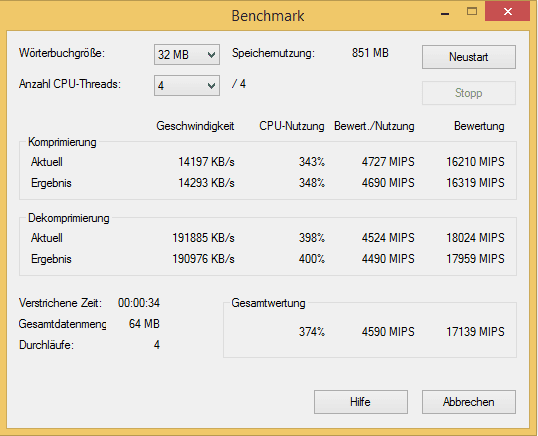The image size is (538, 436).
Task: Click the Anzahl CPU-Threads label
Action: pyautogui.click(x=70, y=84)
